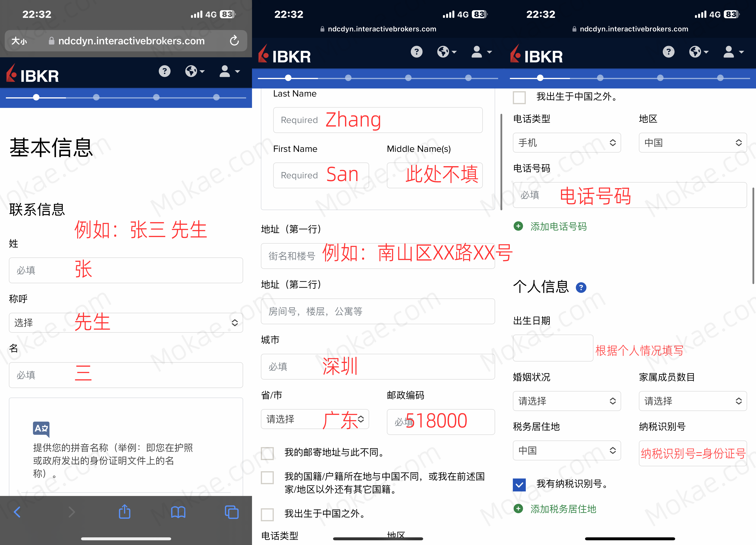
Task: Open language globe menu in middle screen
Action: click(447, 52)
